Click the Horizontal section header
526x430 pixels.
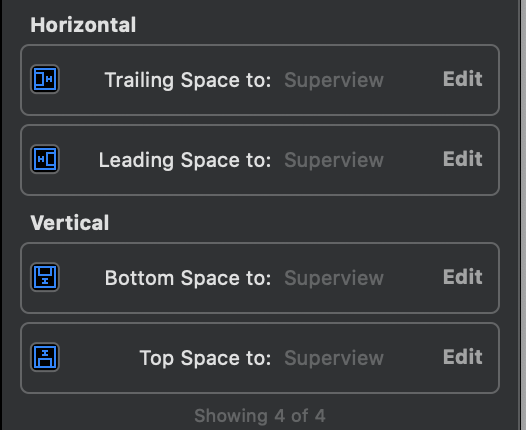tap(83, 25)
